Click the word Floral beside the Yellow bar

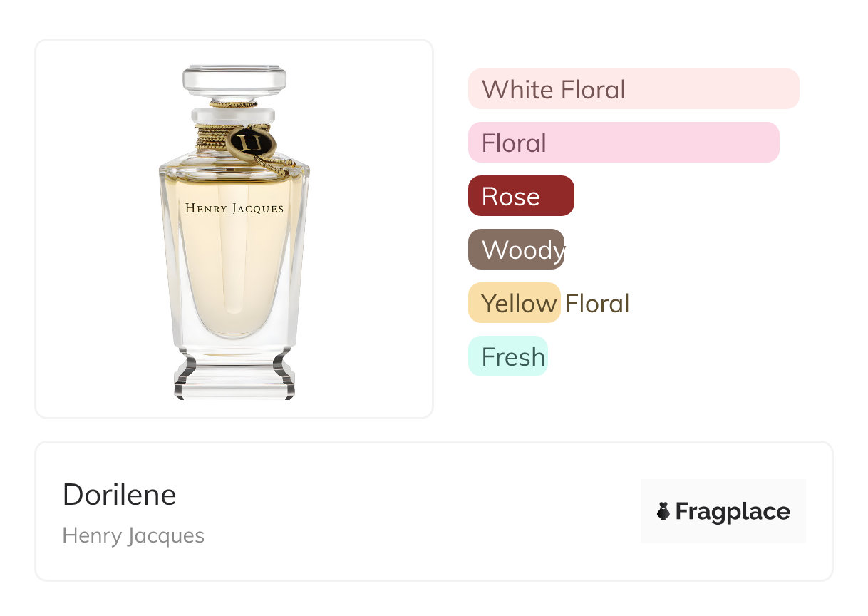(x=597, y=304)
